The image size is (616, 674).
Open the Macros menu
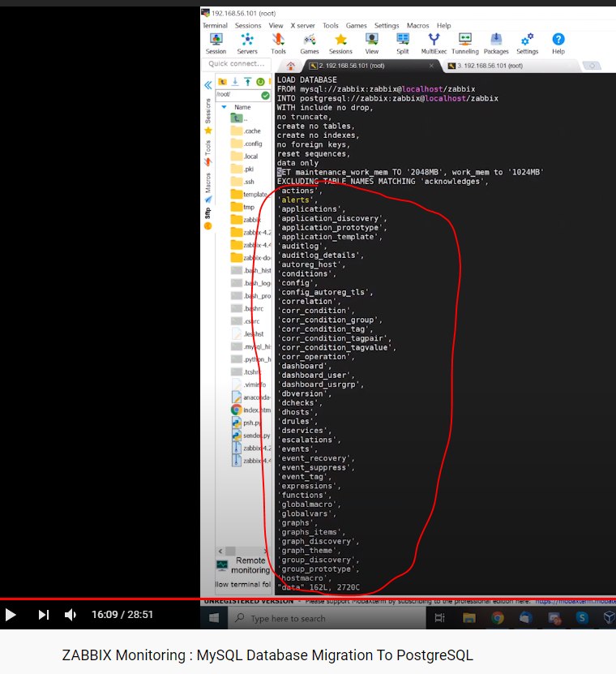(418, 25)
